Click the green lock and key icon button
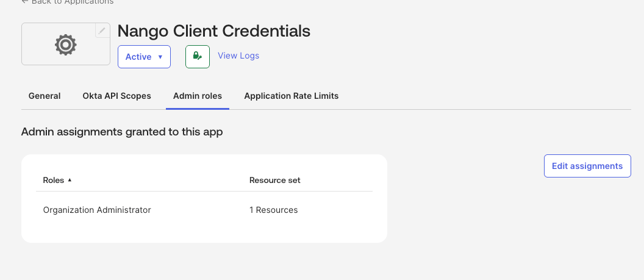 tap(198, 57)
